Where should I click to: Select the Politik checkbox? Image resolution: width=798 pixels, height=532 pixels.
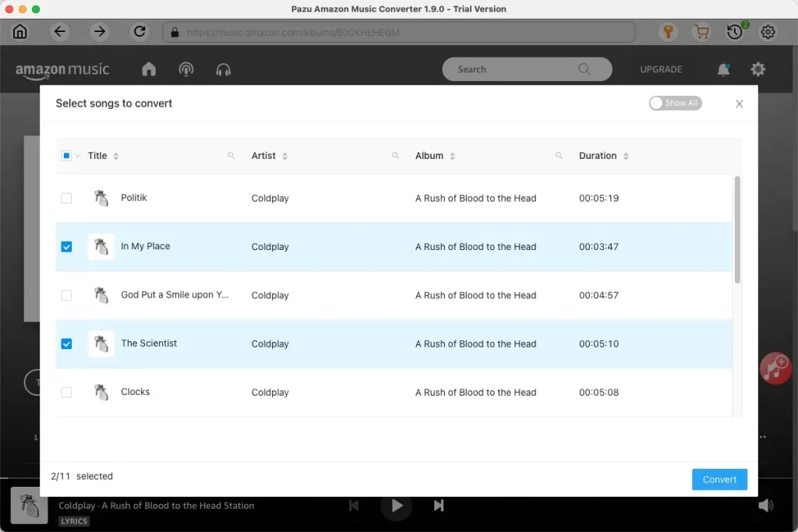[66, 198]
